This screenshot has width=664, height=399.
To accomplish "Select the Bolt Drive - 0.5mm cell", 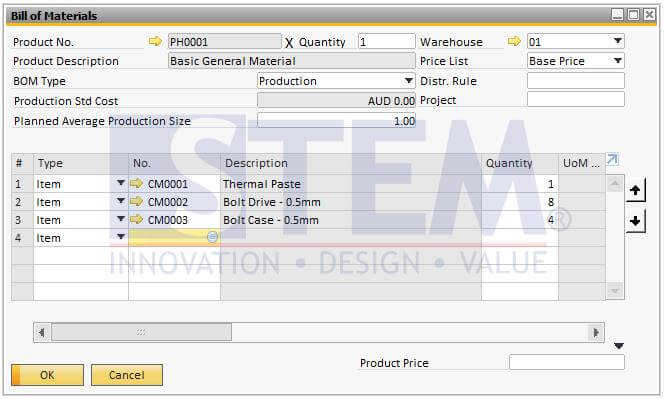I will (x=351, y=202).
